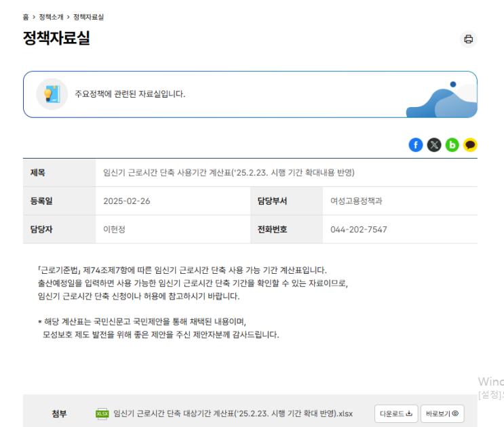Open the attached 계산표 xlsx file link
Image resolution: width=504 pixels, height=427 pixels.
click(233, 413)
